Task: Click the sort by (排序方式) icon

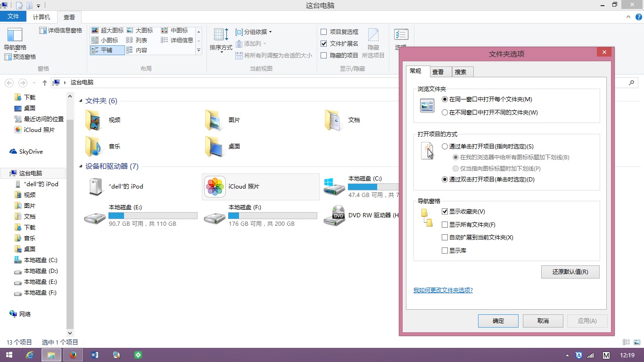Action: (x=221, y=35)
